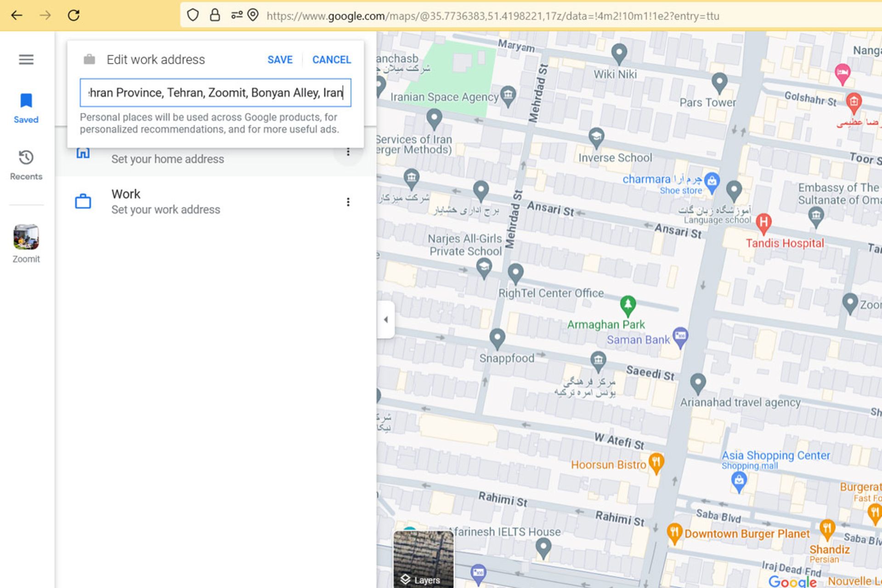
Task: Click the Downtown Burger Planet label
Action: tap(747, 534)
